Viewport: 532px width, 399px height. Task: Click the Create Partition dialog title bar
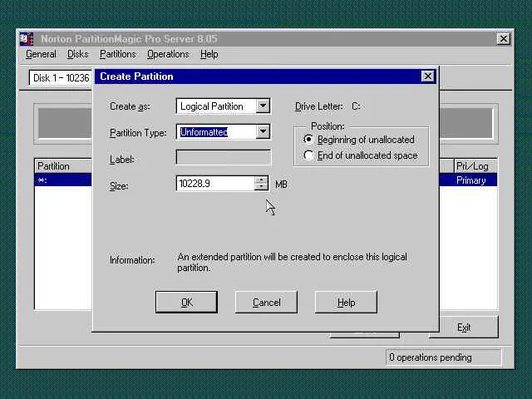[258, 76]
